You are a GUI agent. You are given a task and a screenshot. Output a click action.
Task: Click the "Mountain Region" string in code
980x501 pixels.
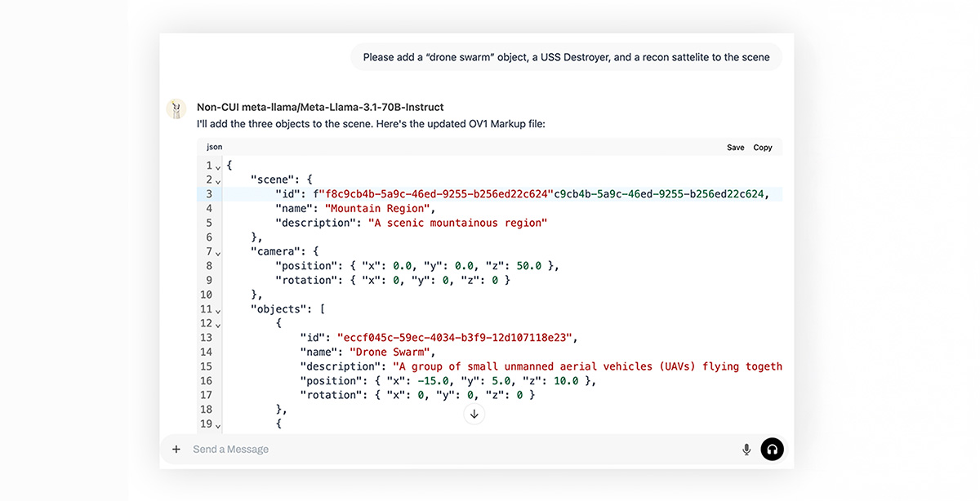(377, 209)
